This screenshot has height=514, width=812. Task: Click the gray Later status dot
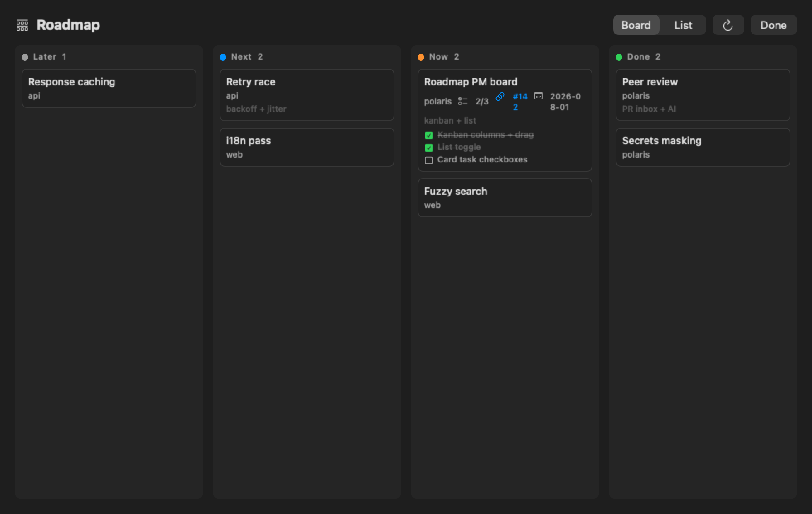[25, 57]
